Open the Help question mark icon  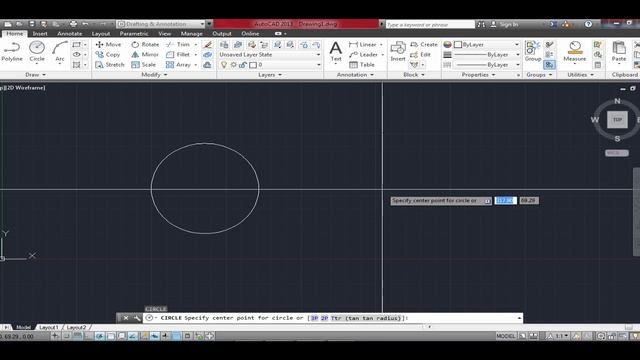[x=588, y=24]
